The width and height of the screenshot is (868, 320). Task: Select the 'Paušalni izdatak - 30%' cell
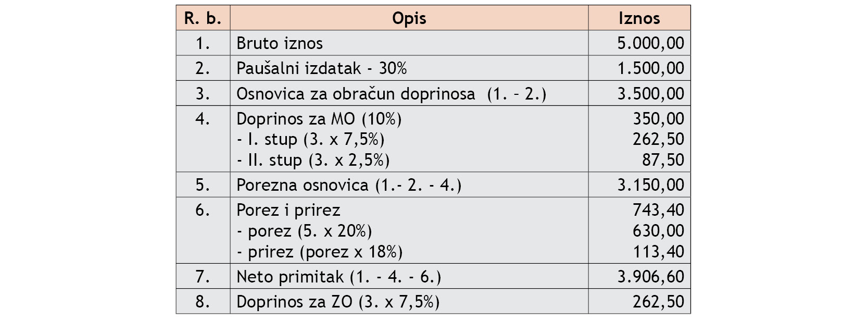[x=321, y=68]
